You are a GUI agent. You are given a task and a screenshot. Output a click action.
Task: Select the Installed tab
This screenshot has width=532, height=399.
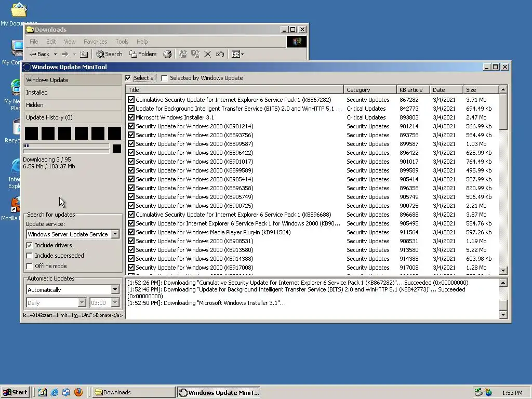tap(73, 92)
